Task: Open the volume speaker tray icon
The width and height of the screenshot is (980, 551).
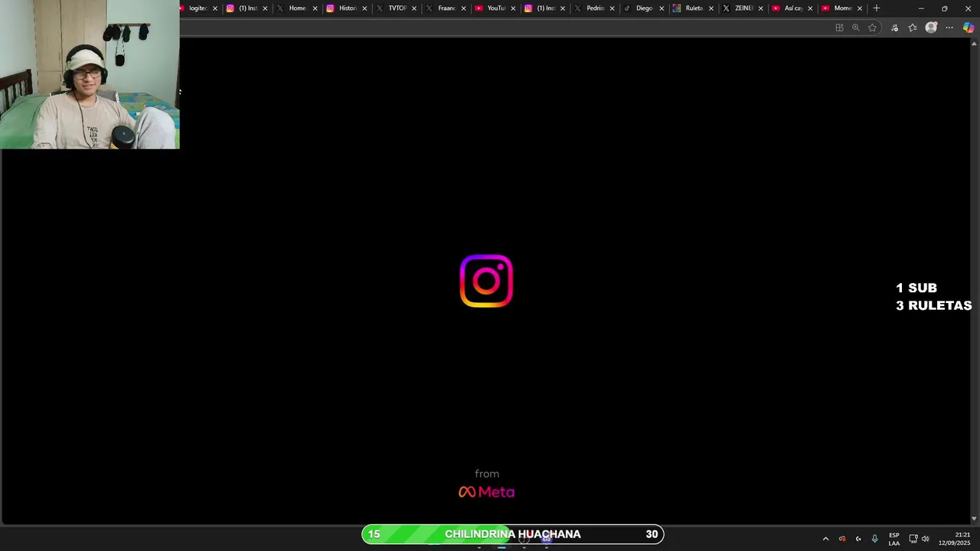Action: (925, 539)
